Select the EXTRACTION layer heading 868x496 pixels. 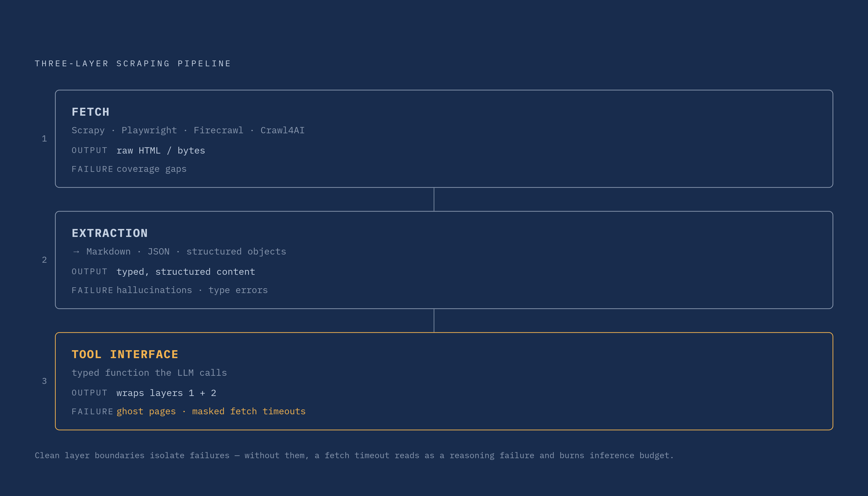pos(110,233)
